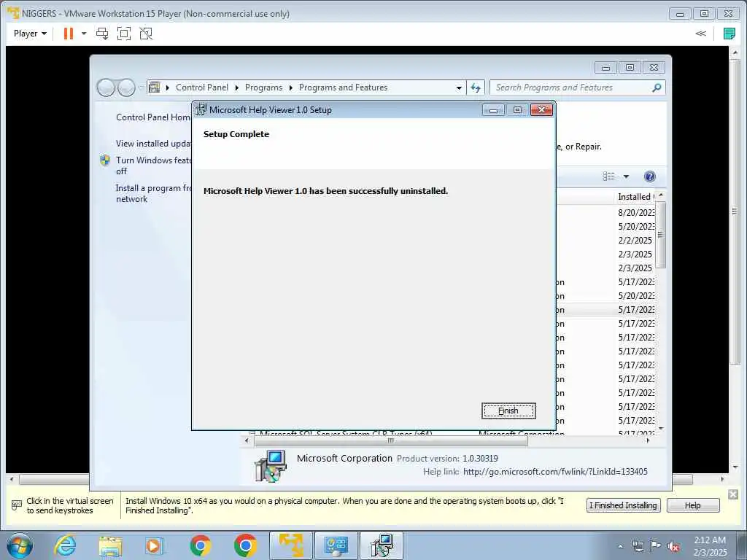Viewport: 747px width, 560px height.
Task: Collapse VMware toolbar with double chevron
Action: pyautogui.click(x=700, y=34)
